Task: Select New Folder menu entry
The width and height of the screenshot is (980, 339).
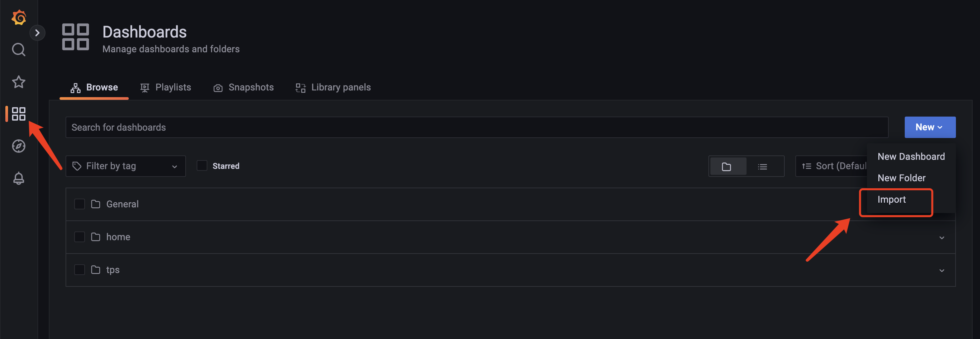Action: [x=901, y=178]
